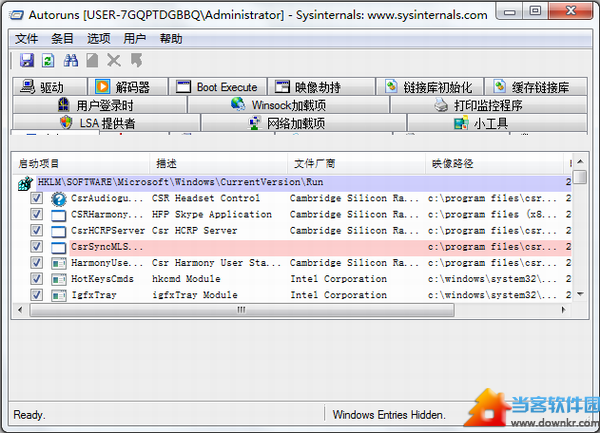Switch to the 解码器 tab
Image resolution: width=600 pixels, height=433 pixels.
pos(128,87)
